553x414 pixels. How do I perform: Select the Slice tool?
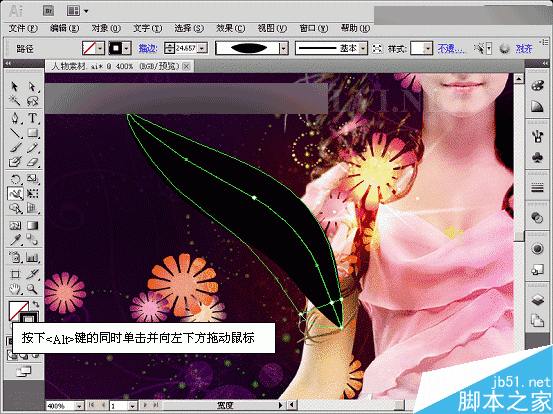click(32, 274)
